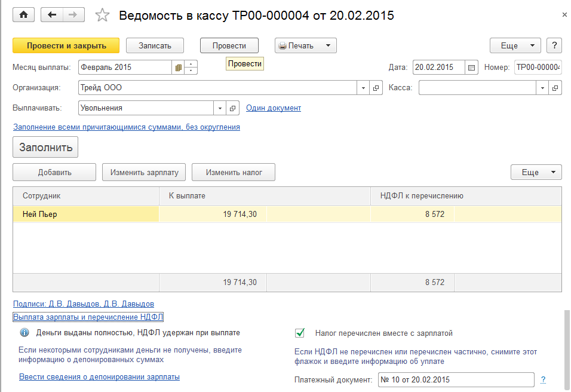This screenshot has height=392, width=571.
Task: Open the Организация record with its open icon
Action: [376, 88]
